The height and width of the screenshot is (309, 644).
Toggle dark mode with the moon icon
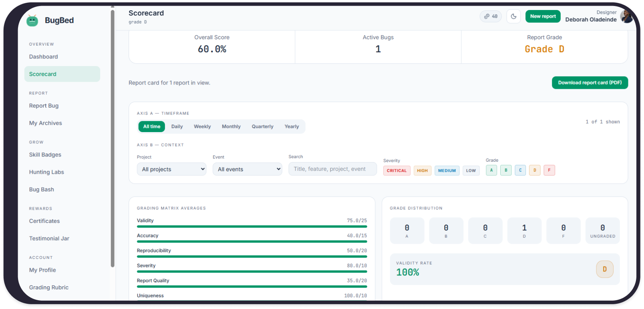[x=513, y=16]
